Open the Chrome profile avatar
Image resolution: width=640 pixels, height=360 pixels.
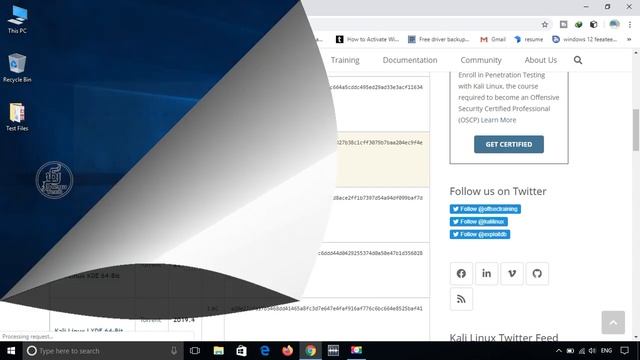point(614,24)
